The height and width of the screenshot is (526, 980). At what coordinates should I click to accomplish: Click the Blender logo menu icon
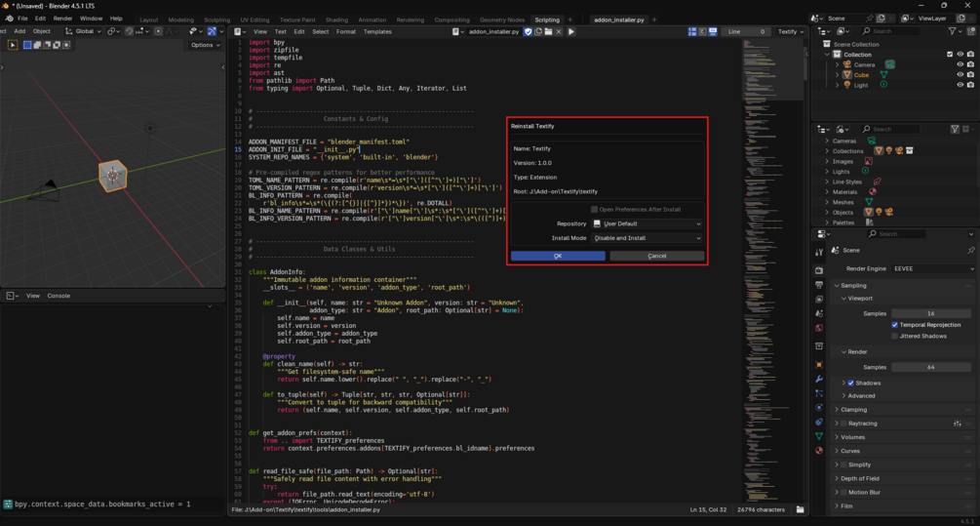(9, 19)
